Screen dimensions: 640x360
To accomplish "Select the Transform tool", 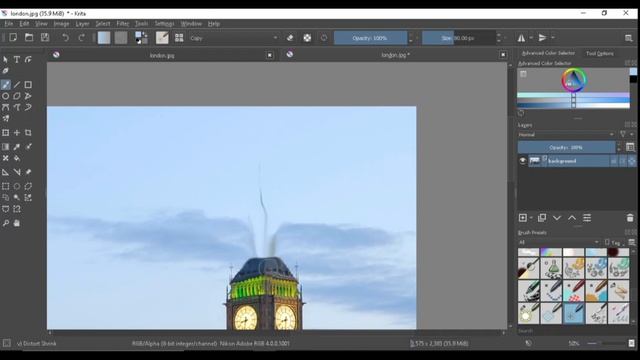I will click(6, 133).
